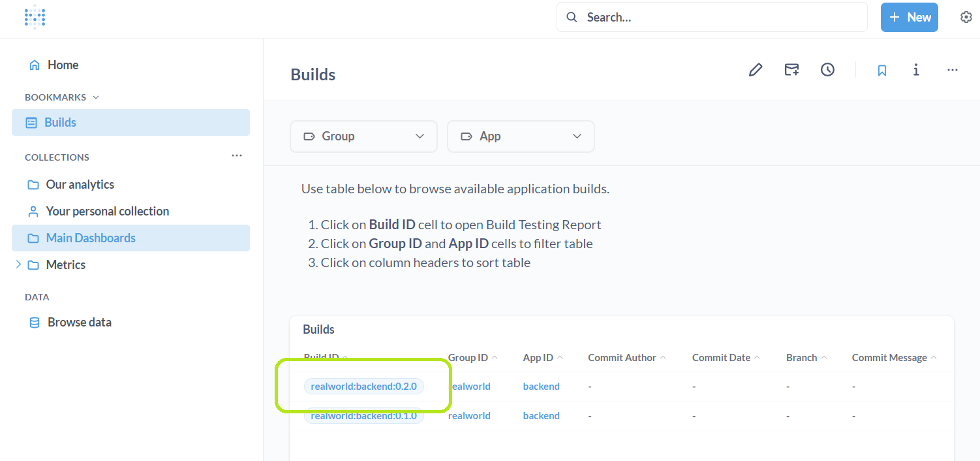This screenshot has width=980, height=461.
Task: Click the pencil edit dashboard icon
Action: click(755, 70)
